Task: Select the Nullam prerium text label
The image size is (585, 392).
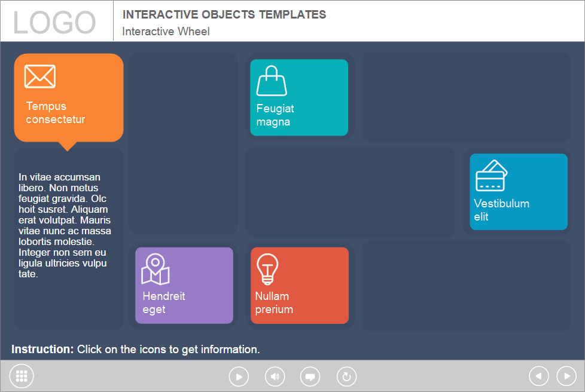Action: point(274,303)
